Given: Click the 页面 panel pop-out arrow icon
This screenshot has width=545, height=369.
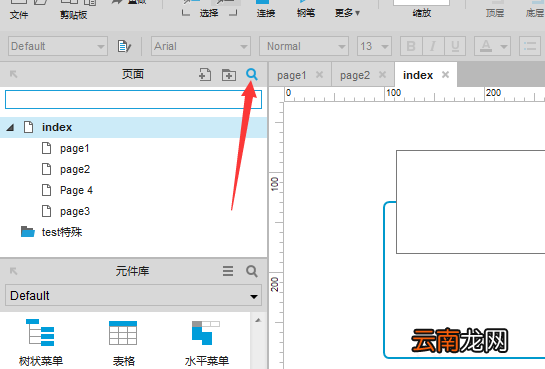Looking at the screenshot, I should pyautogui.click(x=13, y=74).
